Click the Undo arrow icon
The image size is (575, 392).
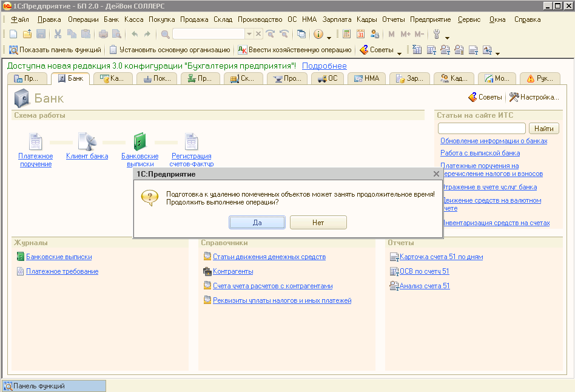click(x=135, y=34)
